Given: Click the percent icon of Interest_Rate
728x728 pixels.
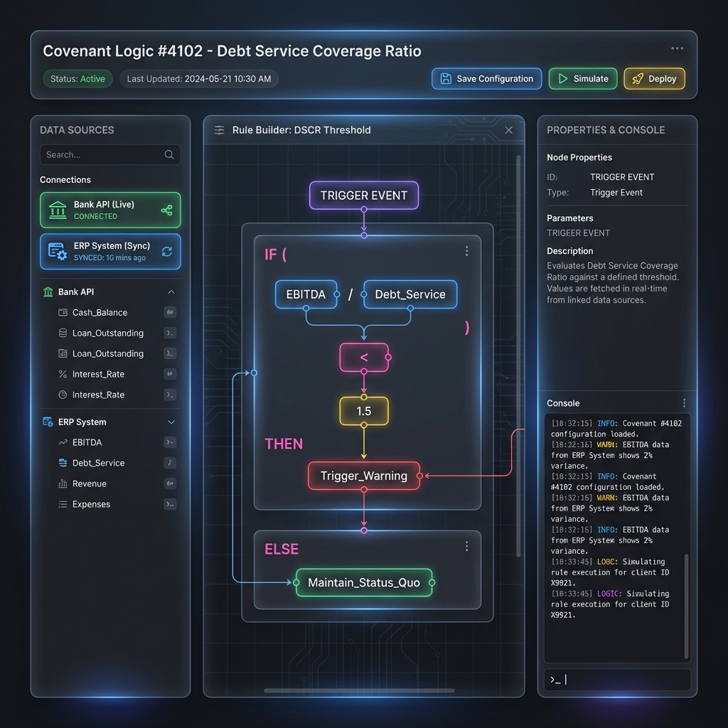Looking at the screenshot, I should [63, 374].
